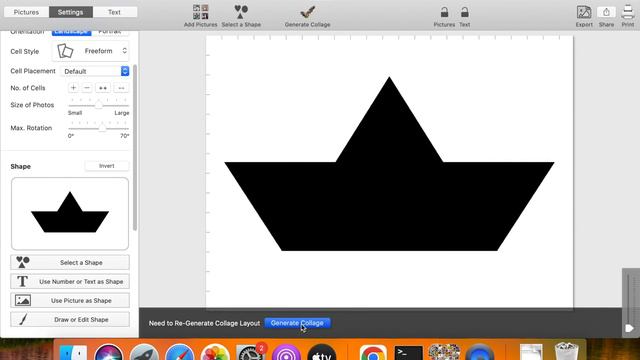The width and height of the screenshot is (640, 360).
Task: Add one cell with the plus button
Action: tap(73, 88)
